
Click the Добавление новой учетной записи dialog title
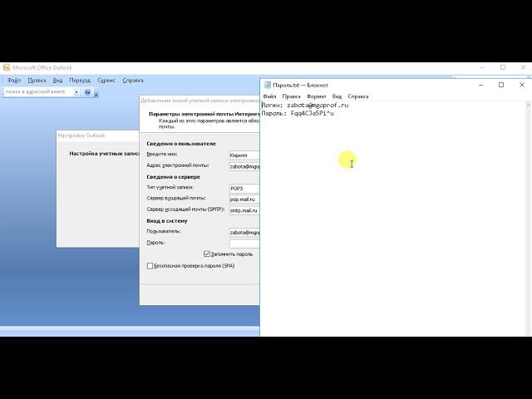(199, 101)
